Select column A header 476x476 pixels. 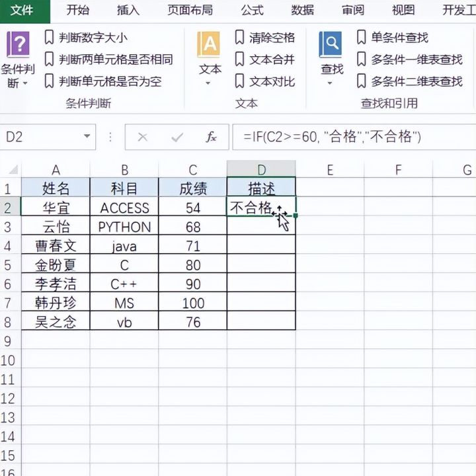56,169
